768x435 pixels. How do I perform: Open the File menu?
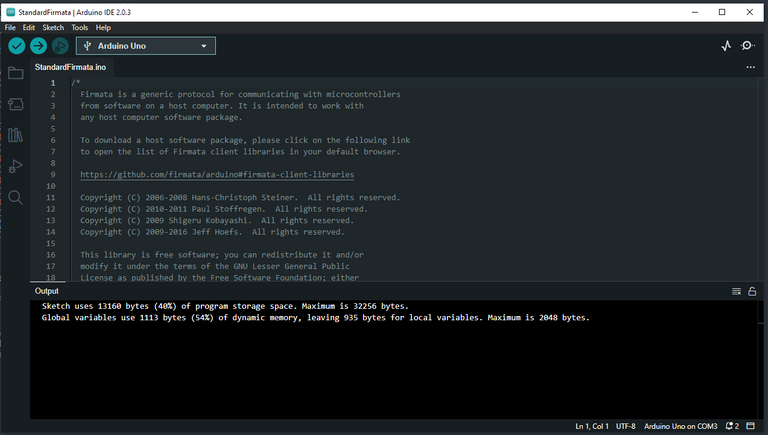click(10, 27)
